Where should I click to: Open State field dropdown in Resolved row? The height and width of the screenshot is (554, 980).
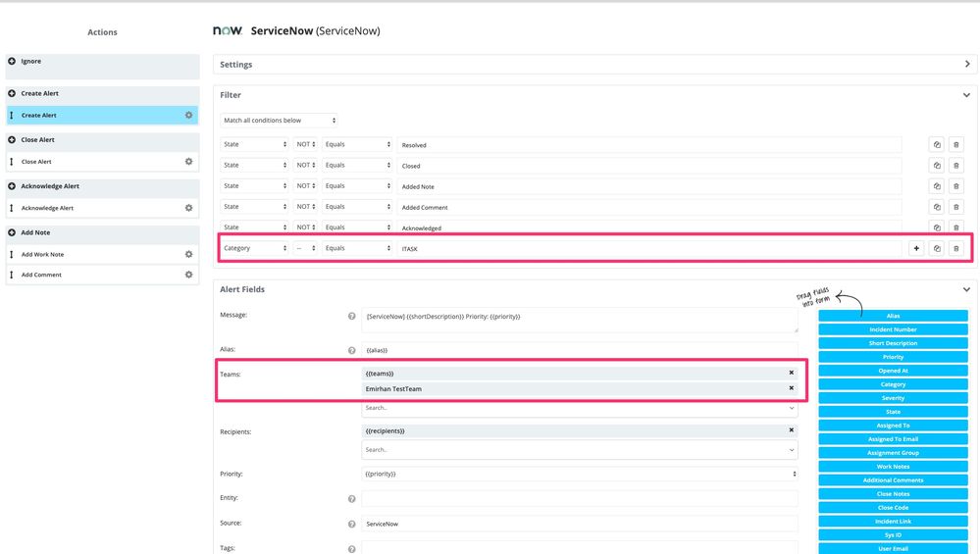(x=254, y=144)
